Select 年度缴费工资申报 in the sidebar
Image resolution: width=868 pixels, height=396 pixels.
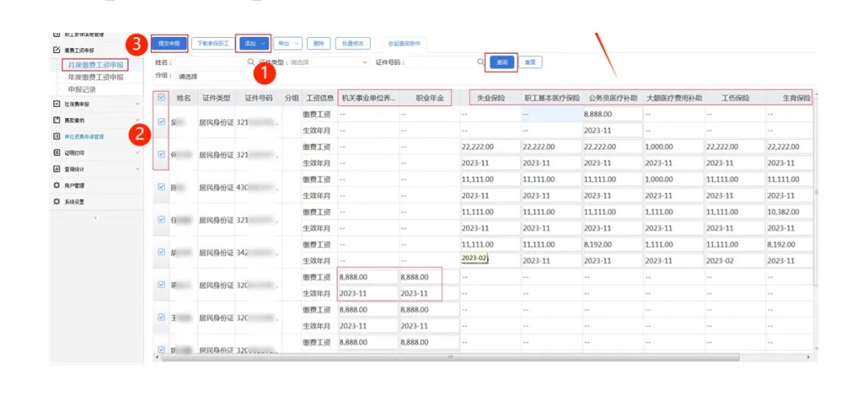[x=96, y=77]
